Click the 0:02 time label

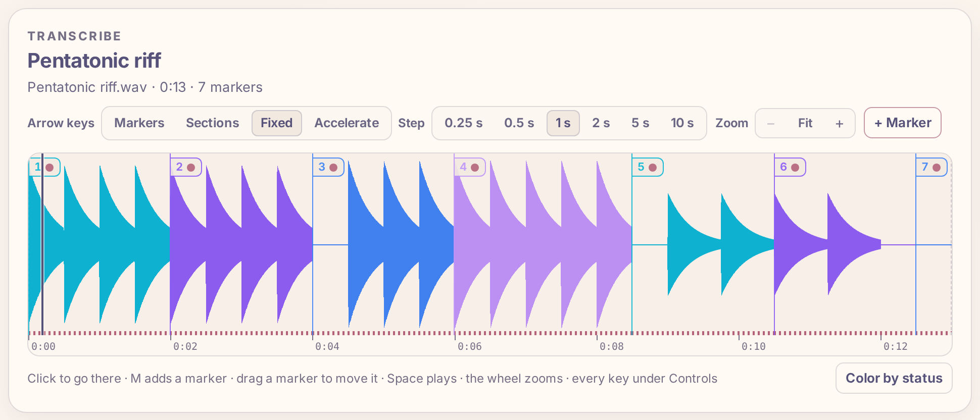[x=185, y=347]
